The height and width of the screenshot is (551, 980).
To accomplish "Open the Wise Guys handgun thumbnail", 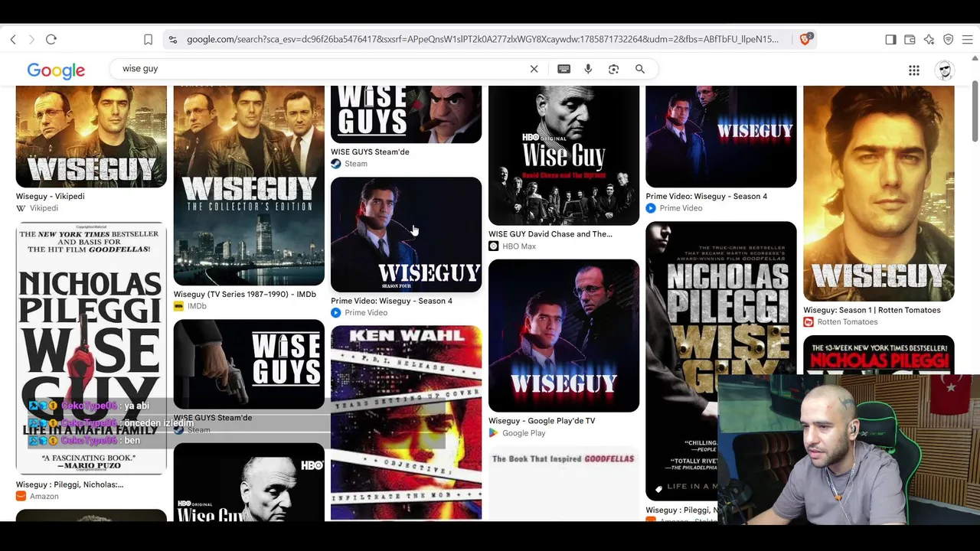I will pos(249,364).
